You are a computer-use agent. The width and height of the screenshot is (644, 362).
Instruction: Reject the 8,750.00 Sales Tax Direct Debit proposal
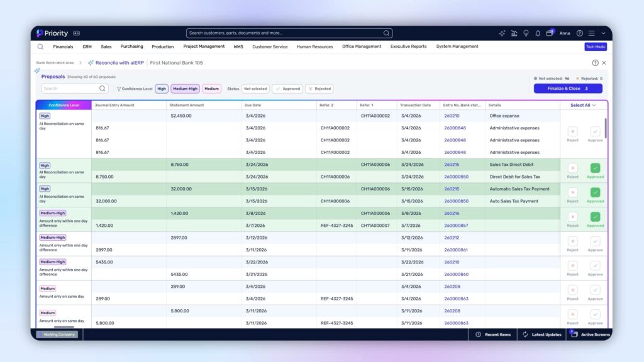[x=572, y=168]
